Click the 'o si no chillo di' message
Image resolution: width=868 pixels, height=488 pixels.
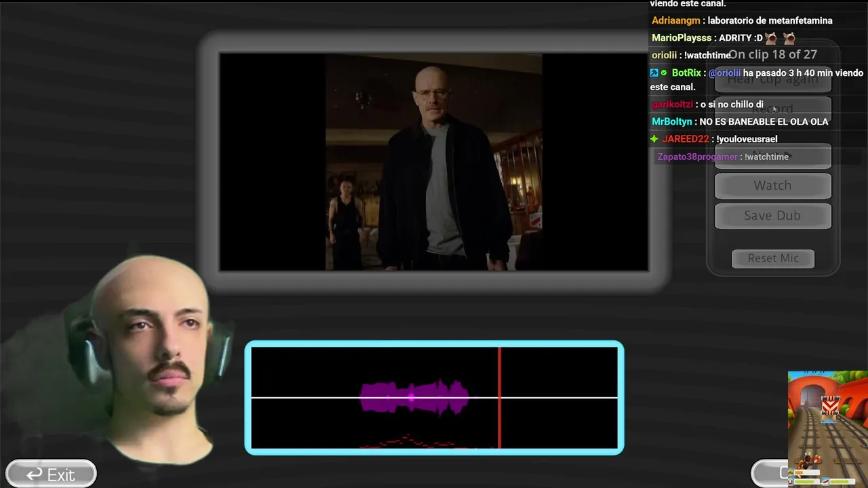pos(730,104)
